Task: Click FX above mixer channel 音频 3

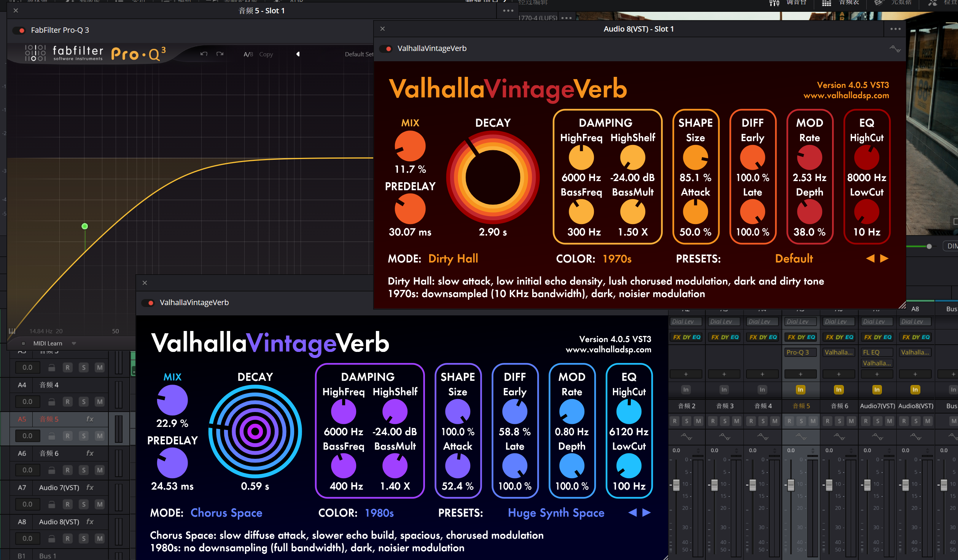Action: 715,337
